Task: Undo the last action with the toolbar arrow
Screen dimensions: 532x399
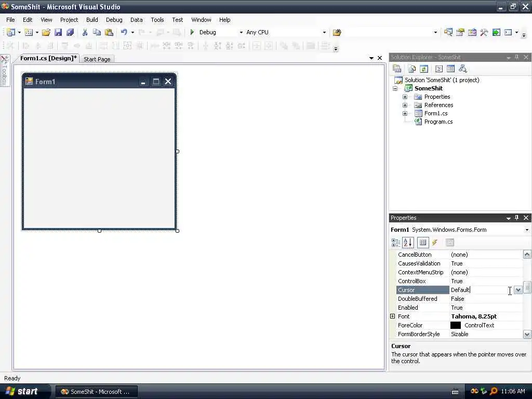Action: [124, 32]
